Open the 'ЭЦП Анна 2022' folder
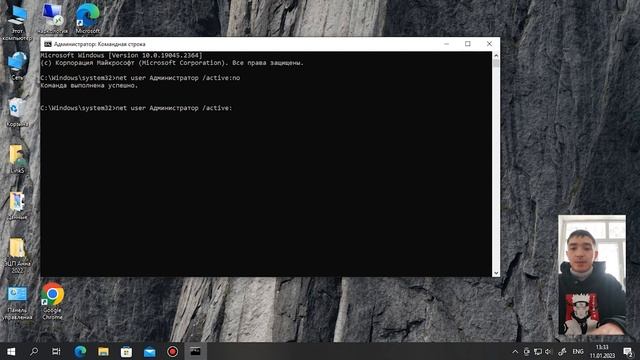 17,255
